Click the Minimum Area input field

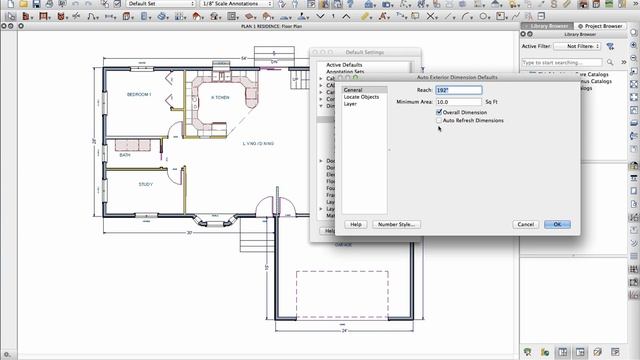(459, 102)
